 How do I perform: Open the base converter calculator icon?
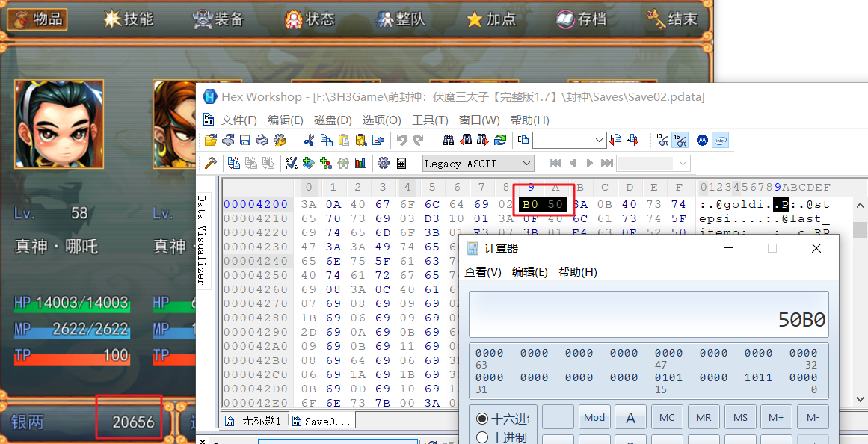(x=401, y=163)
